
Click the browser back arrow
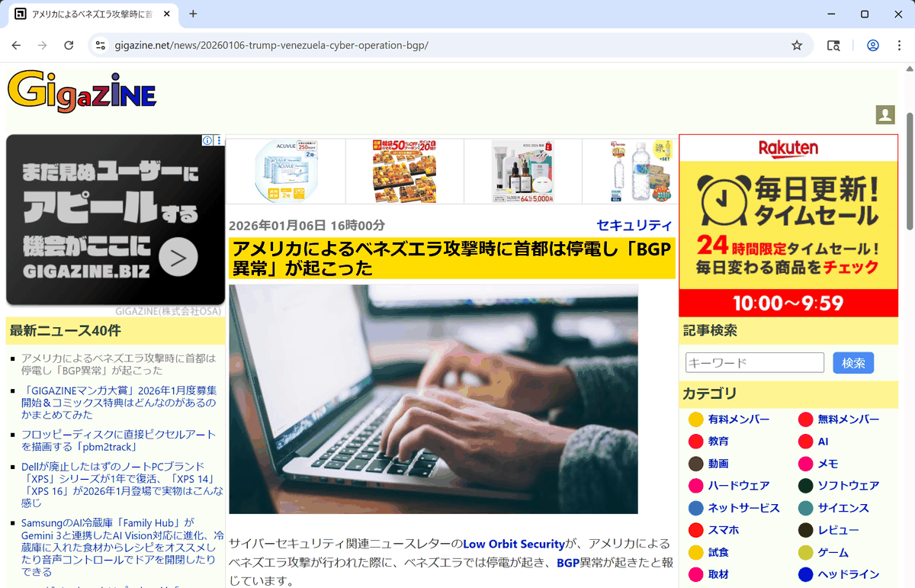(x=16, y=45)
